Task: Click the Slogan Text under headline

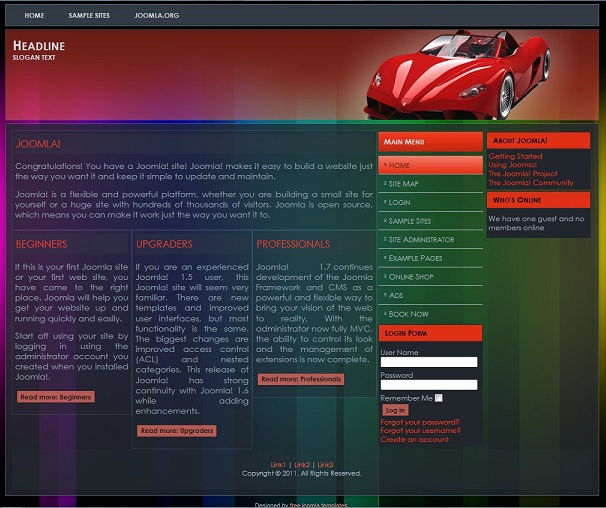Action: 34,58
